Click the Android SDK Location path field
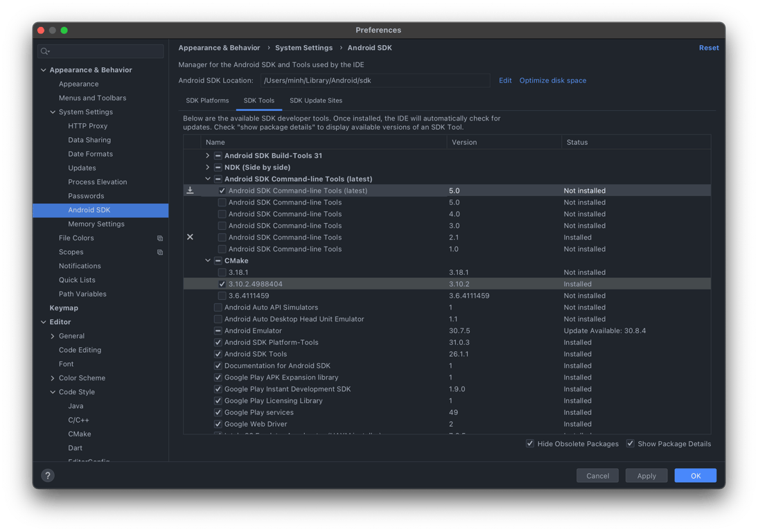 click(375, 80)
